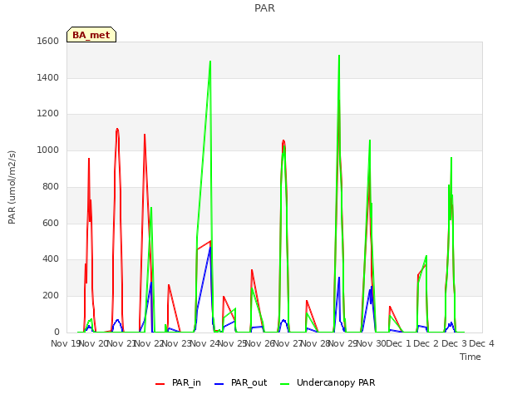532x399 pixels.
Task: Click the y-axis label PAR (umol/m2/s)
Action: point(12,187)
